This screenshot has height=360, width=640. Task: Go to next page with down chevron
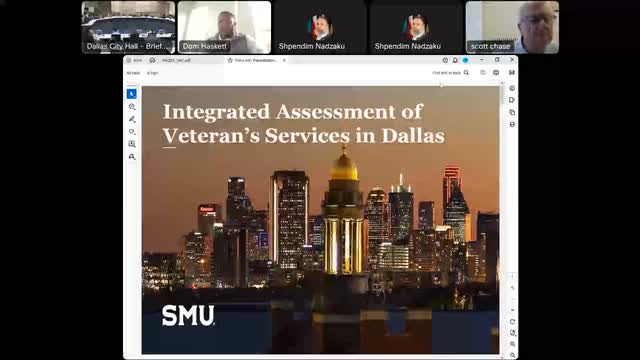coord(512,310)
